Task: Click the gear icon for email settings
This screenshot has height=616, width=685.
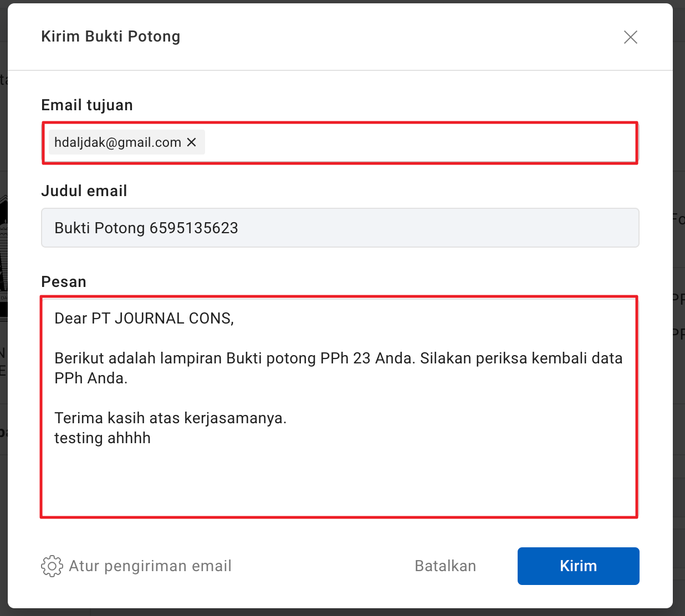Action: pyautogui.click(x=52, y=566)
